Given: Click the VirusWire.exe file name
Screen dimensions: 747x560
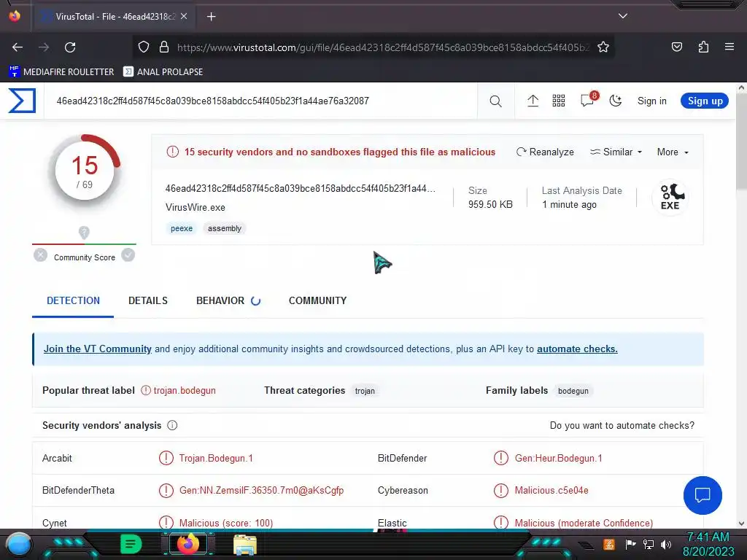Looking at the screenshot, I should tap(196, 208).
